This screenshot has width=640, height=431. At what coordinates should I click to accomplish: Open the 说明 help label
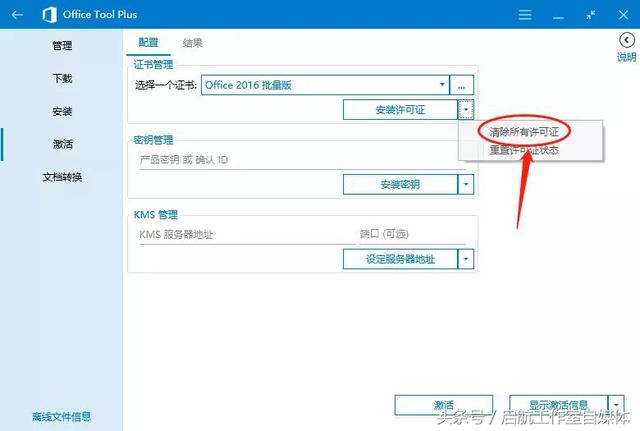click(x=627, y=57)
